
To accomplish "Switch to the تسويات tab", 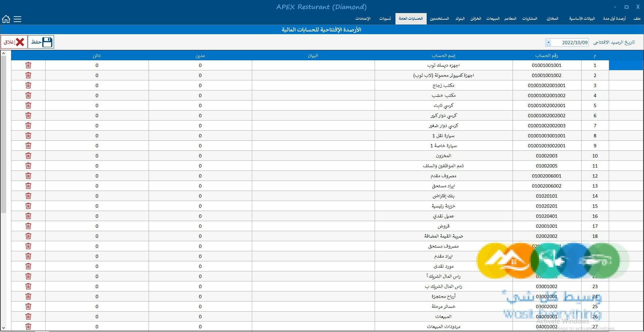I will (x=385, y=19).
